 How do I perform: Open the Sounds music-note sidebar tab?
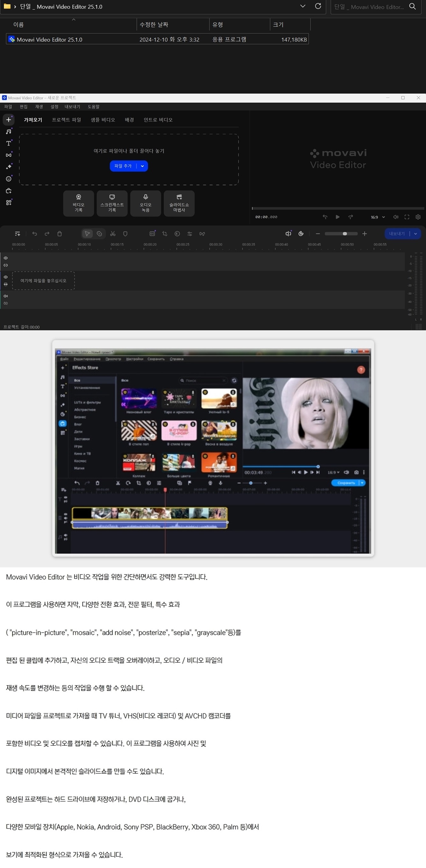(x=8, y=132)
